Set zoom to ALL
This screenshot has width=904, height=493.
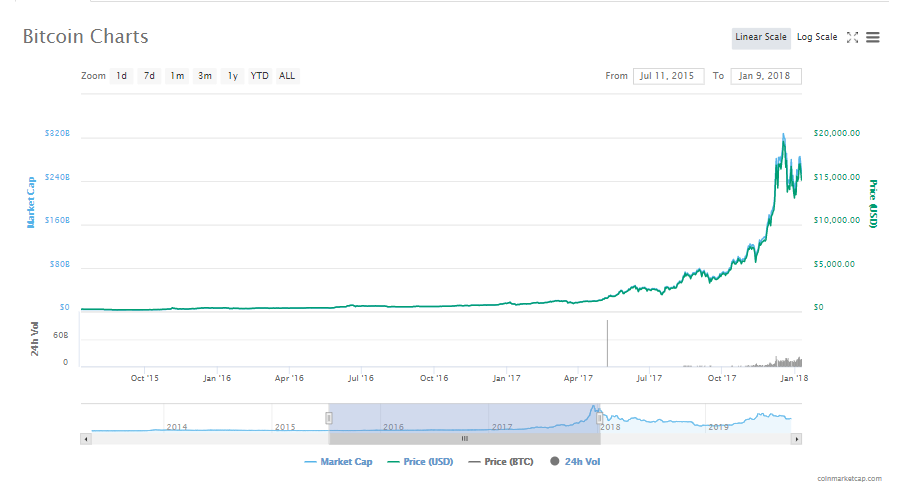click(287, 76)
